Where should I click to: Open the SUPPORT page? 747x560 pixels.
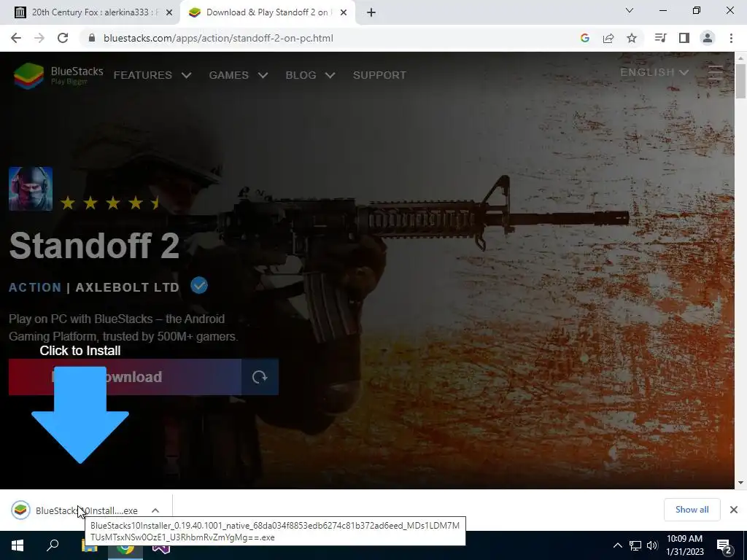[x=379, y=75]
